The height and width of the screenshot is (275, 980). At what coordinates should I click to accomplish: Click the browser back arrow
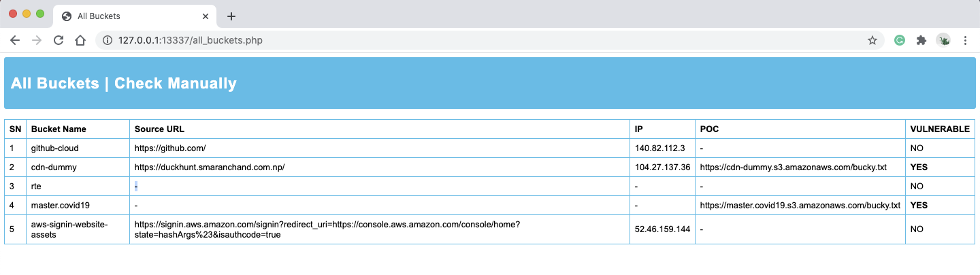15,40
